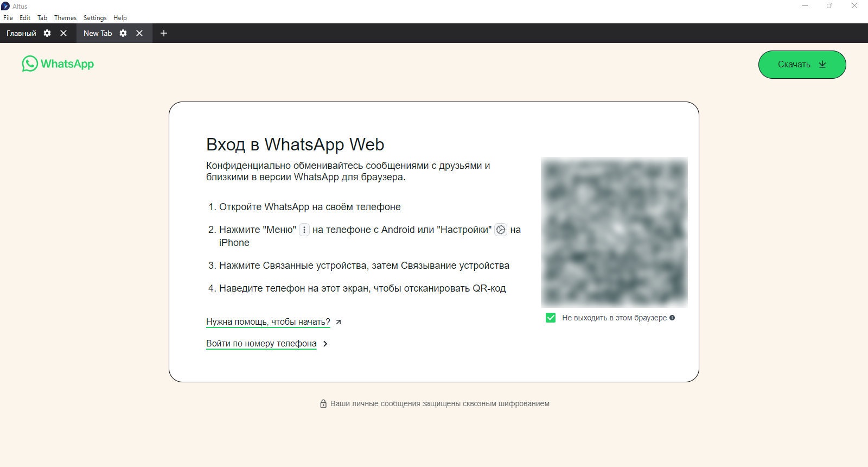Click the WhatsApp logo
This screenshot has height=467, width=868.
pos(58,64)
